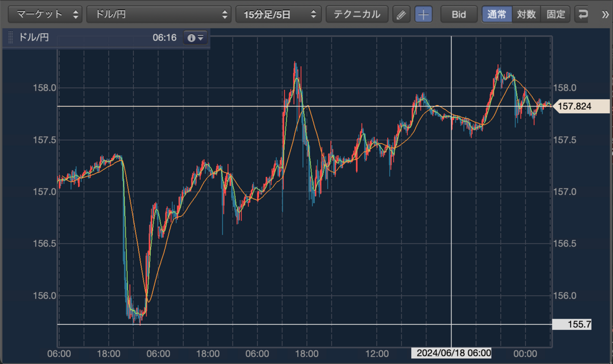Viewport: 613px width, 364px height.
Task: Click the return arrow icon
Action: point(582,14)
